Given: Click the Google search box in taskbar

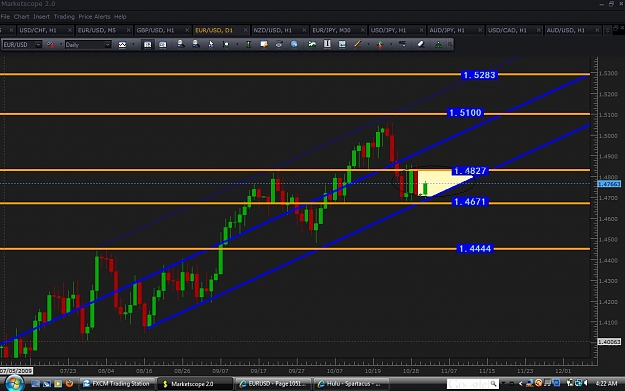Looking at the screenshot, I should coord(473,384).
